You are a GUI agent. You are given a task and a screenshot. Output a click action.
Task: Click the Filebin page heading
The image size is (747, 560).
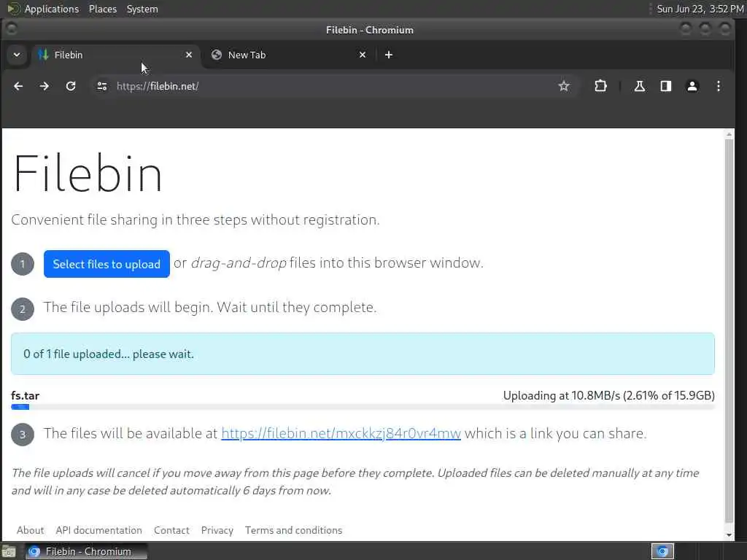click(x=88, y=173)
